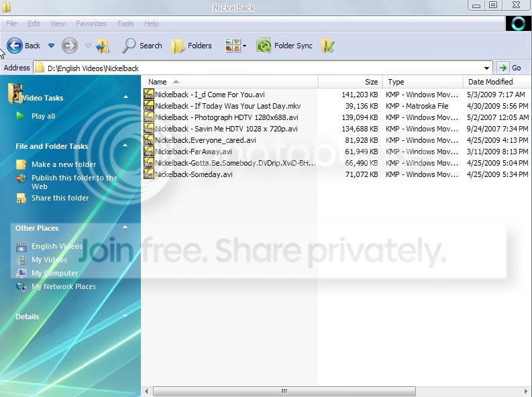Open the Edit menu
532x397 pixels.
tap(34, 23)
